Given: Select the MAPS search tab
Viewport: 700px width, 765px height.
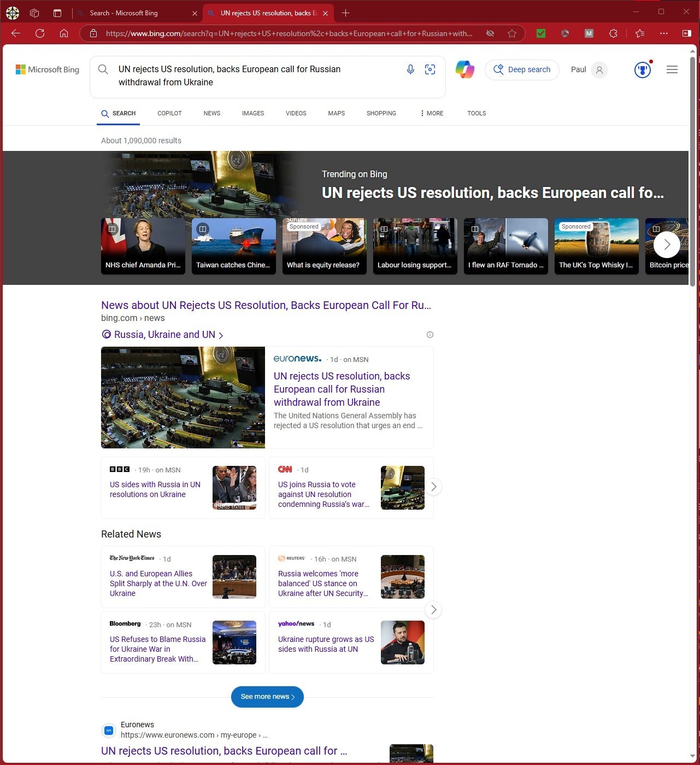Looking at the screenshot, I should coord(337,113).
